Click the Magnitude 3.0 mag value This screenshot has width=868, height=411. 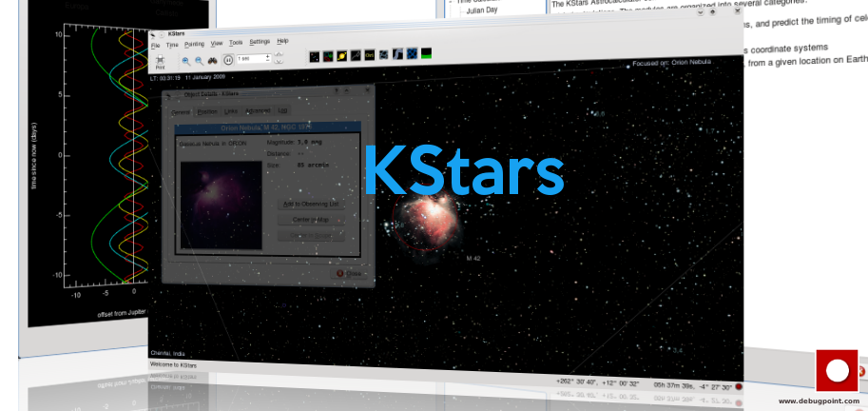309,143
